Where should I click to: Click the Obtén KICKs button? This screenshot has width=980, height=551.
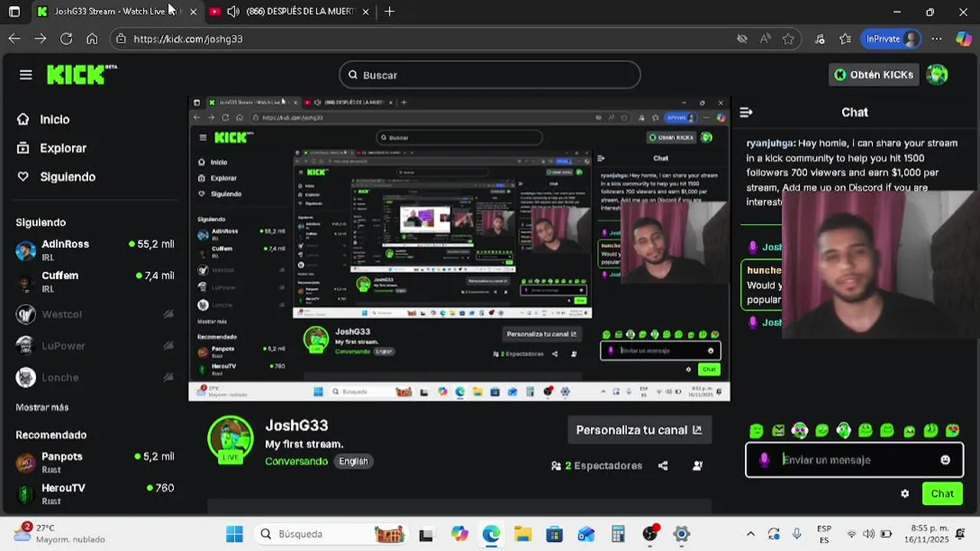[x=874, y=74]
